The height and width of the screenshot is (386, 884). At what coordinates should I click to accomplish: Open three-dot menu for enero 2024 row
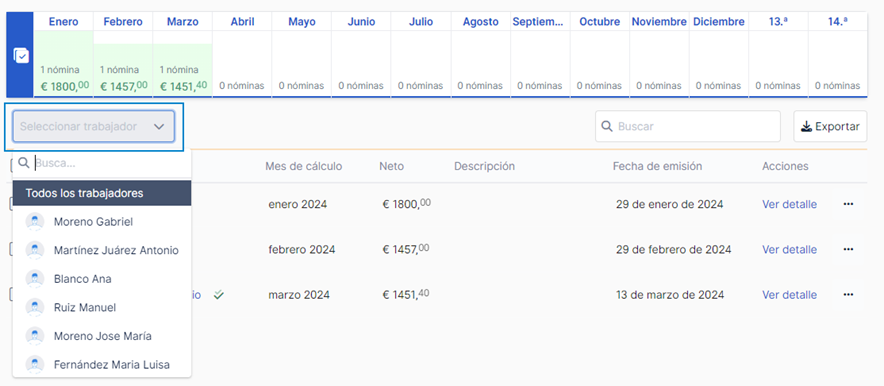[848, 204]
